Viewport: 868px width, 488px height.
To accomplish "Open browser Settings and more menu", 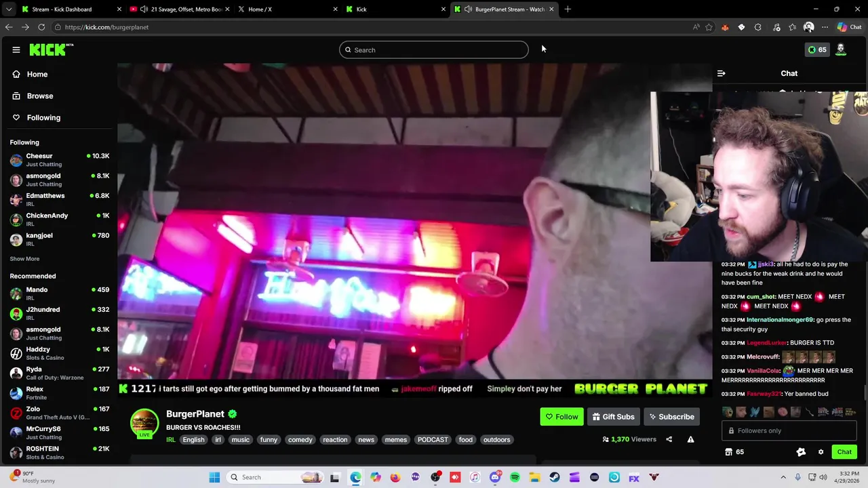I will tap(825, 27).
